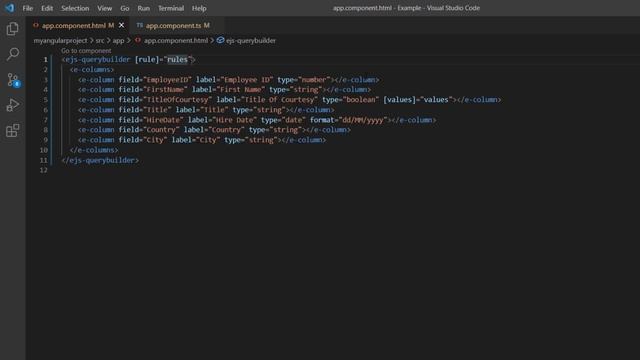The height and width of the screenshot is (360, 640).
Task: Select src in the breadcrumb
Action: [100, 40]
